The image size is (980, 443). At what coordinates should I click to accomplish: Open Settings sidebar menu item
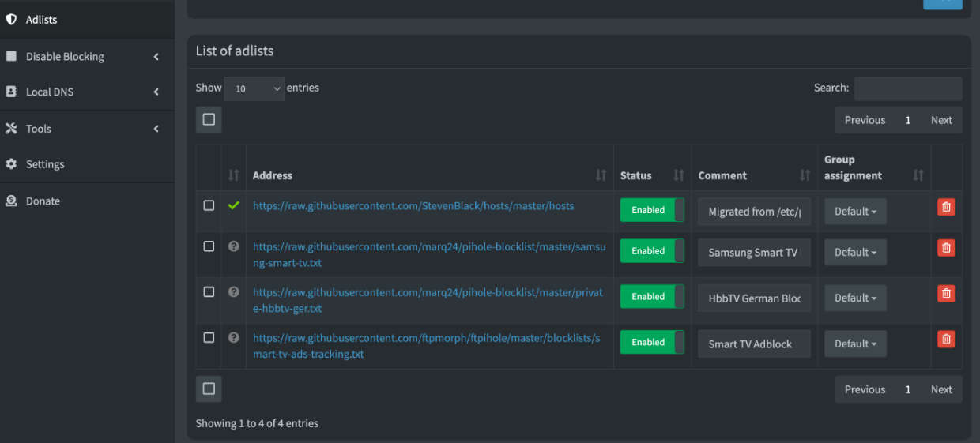tap(87, 164)
